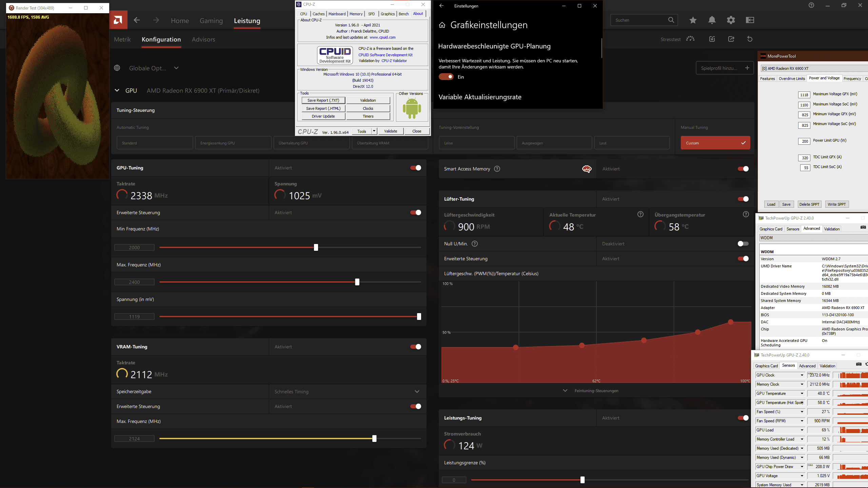
Task: Click Max. Frequenz GPU slider handle
Action: click(357, 282)
